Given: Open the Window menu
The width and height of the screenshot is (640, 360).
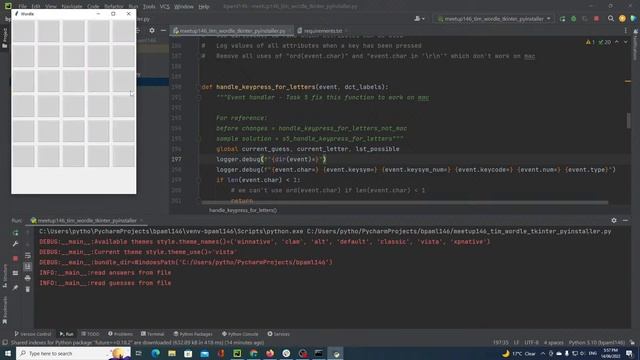Looking at the screenshot, I should (x=184, y=7).
